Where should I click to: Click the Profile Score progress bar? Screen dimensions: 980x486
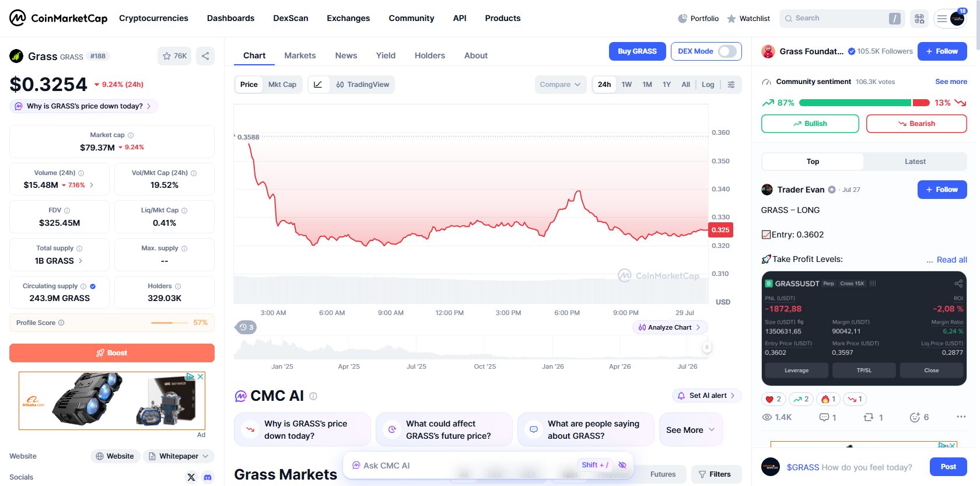169,323
